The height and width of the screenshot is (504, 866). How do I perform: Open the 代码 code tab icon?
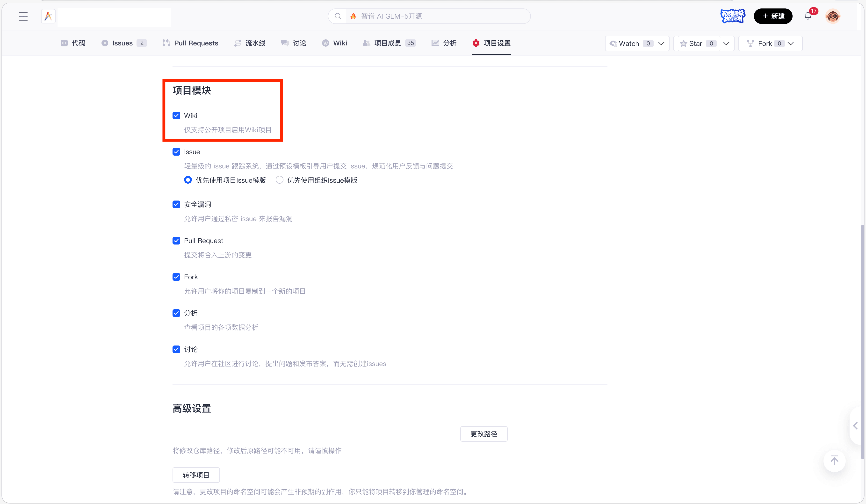[64, 43]
